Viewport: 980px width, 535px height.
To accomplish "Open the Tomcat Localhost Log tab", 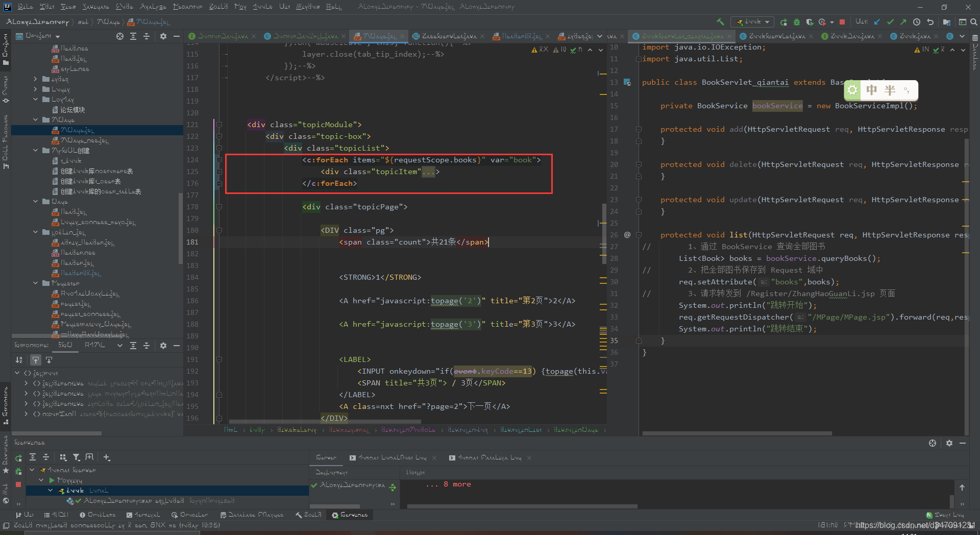I will (x=392, y=458).
